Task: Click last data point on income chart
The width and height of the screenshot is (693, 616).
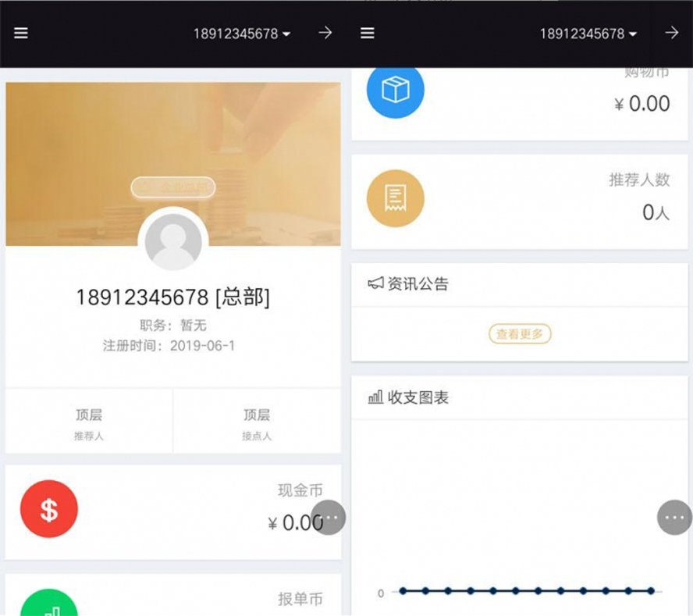Action: [x=651, y=591]
